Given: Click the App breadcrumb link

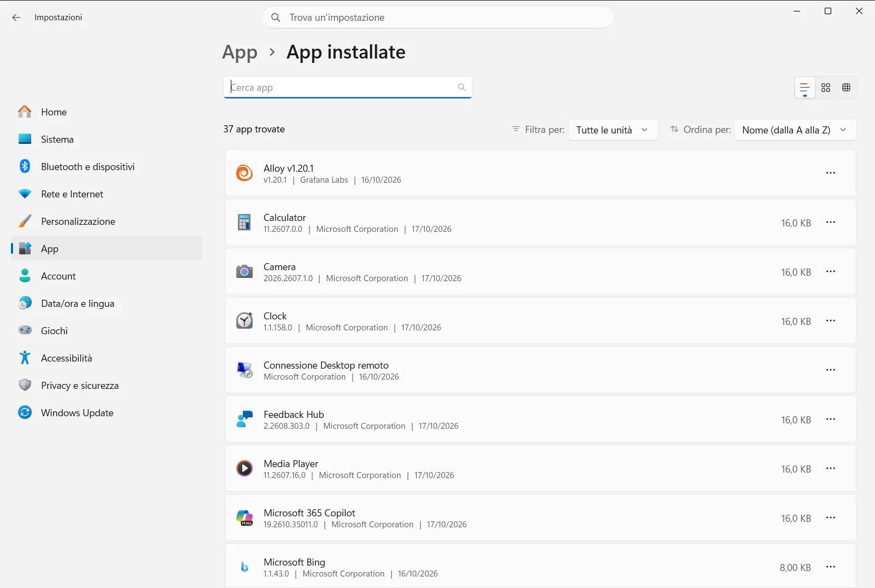Looking at the screenshot, I should 240,53.
